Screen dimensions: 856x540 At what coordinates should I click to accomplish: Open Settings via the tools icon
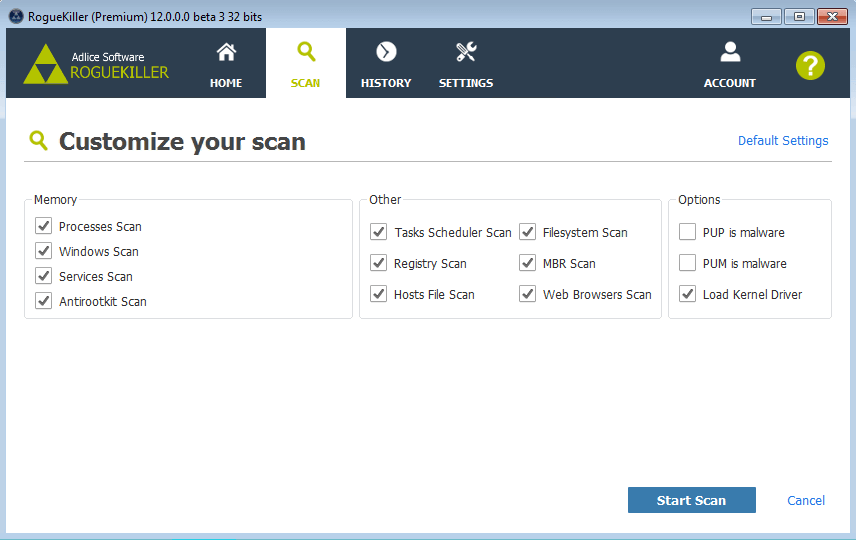pos(466,52)
